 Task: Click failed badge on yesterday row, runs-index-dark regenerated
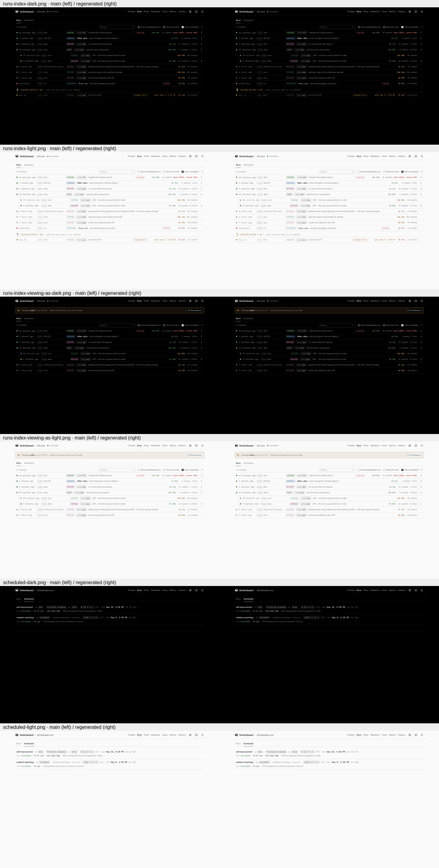point(386,84)
